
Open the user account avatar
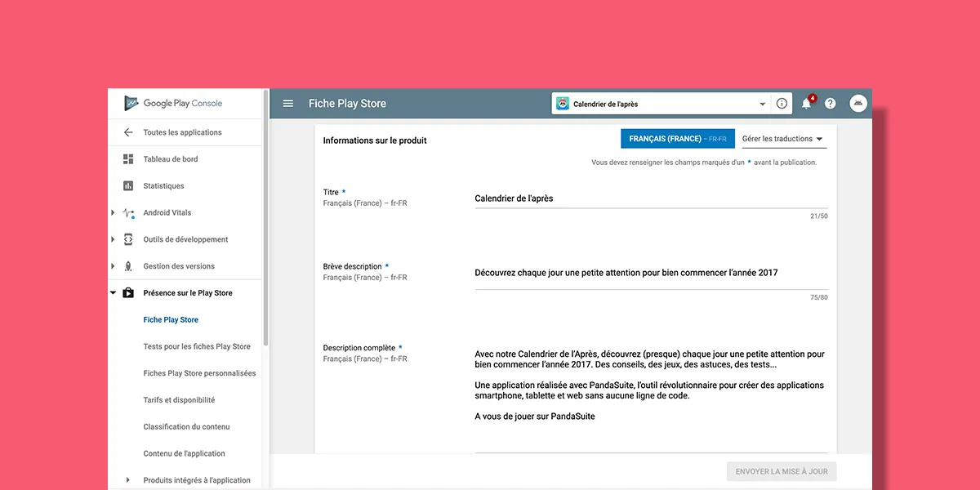click(857, 104)
